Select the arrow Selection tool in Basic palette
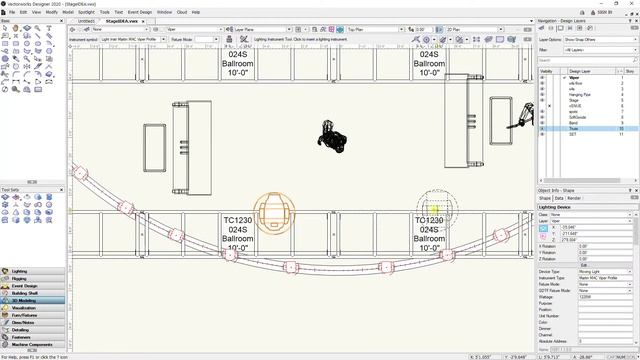640x360 pixels. (5, 28)
